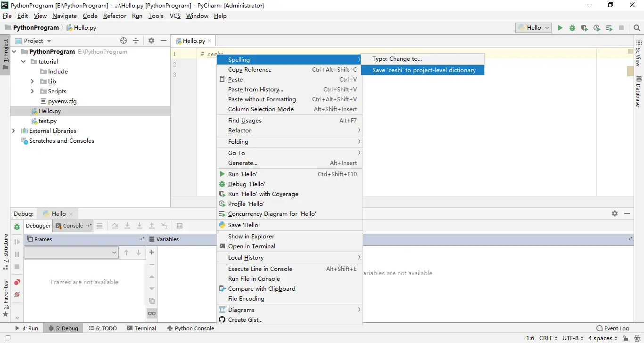Toggle the Structure tool window side tab
The height and width of the screenshot is (343, 644).
6,252
